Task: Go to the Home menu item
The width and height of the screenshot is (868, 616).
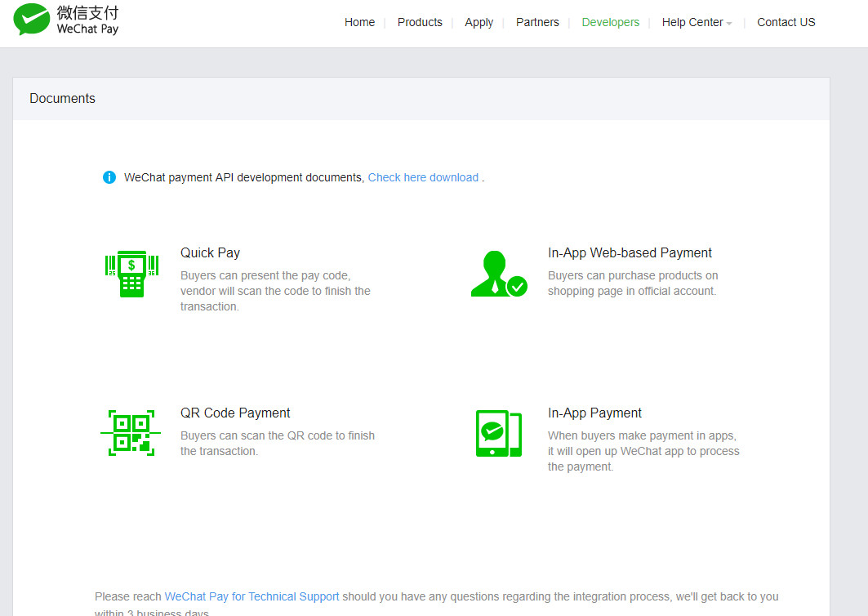Action: coord(359,22)
